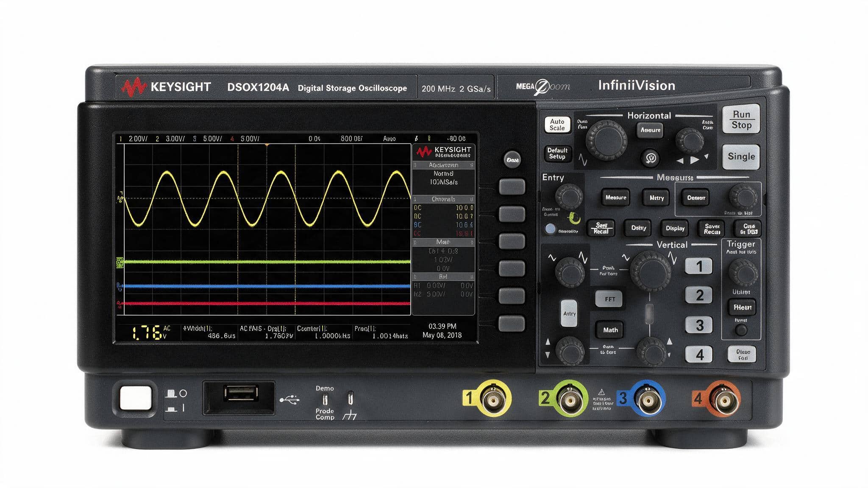Tap the small round key inside the Trigger box
The width and height of the screenshot is (868, 488).
click(x=741, y=330)
